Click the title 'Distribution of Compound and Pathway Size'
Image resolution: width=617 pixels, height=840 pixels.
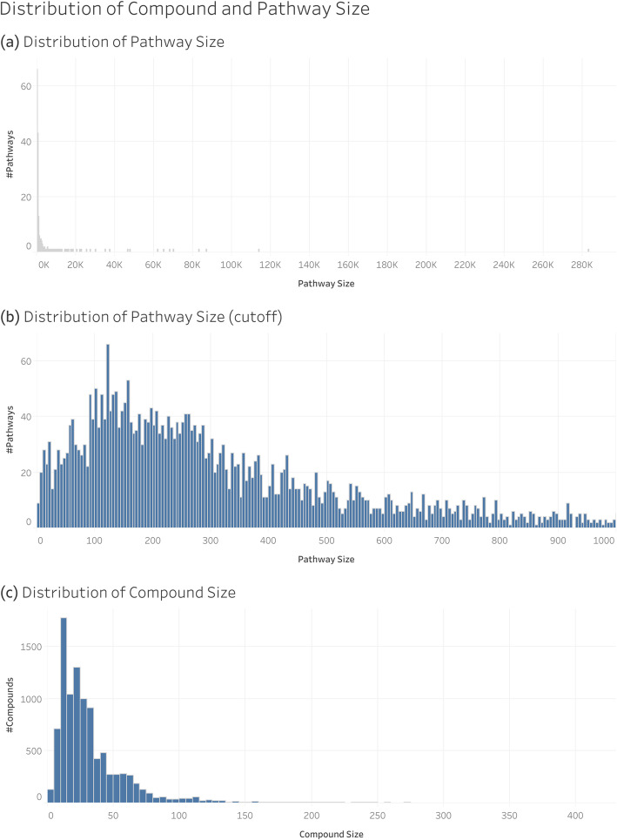pos(184,9)
